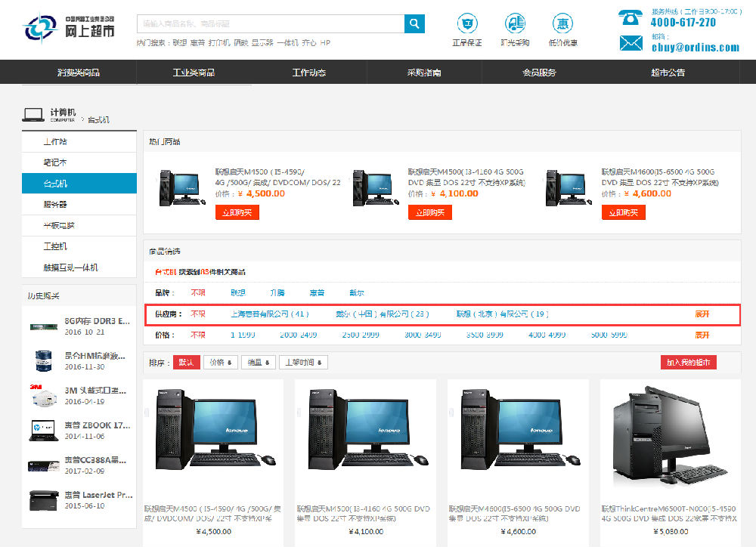Open the ¥4,500.00 product card image
The image size is (756, 547).
pyautogui.click(x=214, y=429)
